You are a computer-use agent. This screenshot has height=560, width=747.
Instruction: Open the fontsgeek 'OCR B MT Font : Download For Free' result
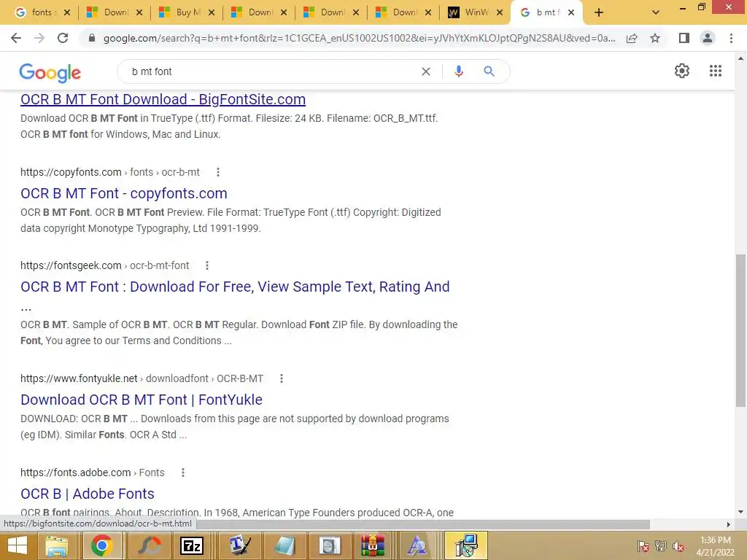[235, 287]
